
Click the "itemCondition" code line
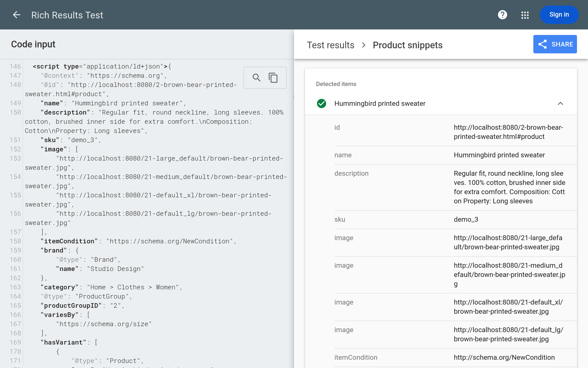[x=138, y=241]
